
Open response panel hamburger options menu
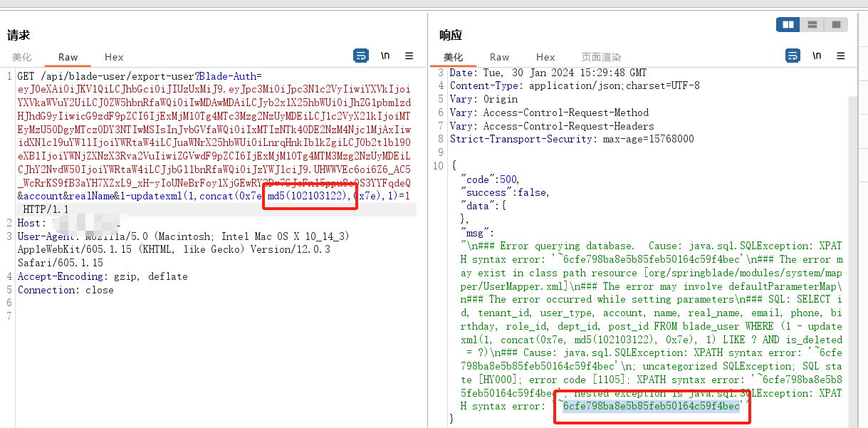841,56
